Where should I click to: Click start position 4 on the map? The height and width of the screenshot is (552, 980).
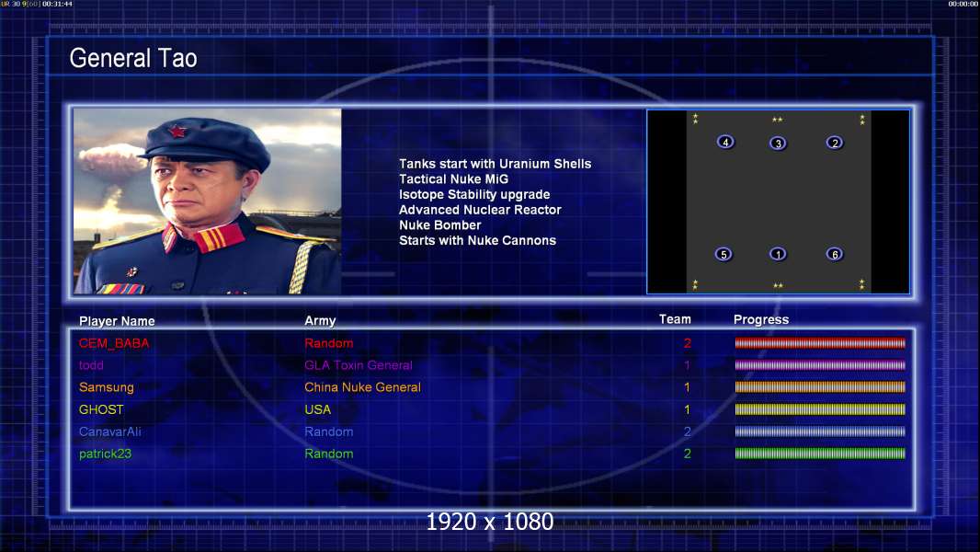click(725, 142)
